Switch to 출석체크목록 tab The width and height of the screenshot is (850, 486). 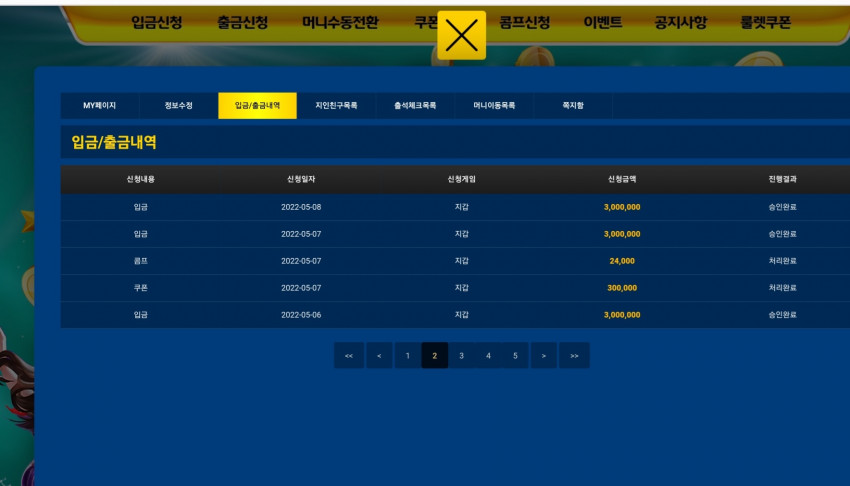click(415, 106)
